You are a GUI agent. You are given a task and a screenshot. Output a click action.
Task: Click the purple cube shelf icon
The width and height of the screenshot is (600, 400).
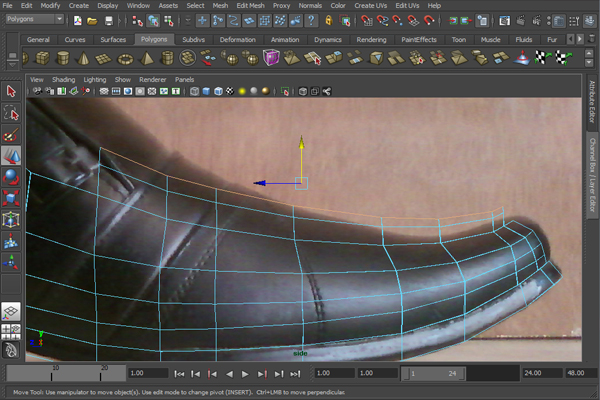(271, 58)
